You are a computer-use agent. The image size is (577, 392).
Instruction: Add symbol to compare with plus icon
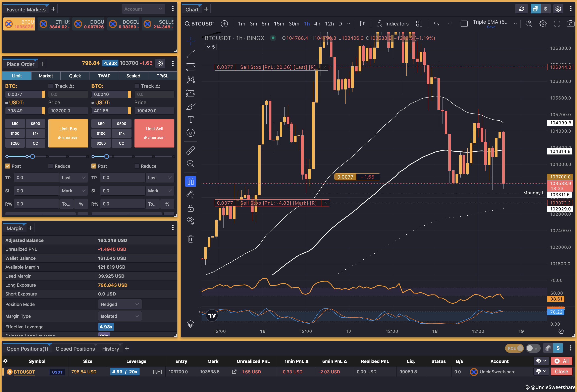224,23
